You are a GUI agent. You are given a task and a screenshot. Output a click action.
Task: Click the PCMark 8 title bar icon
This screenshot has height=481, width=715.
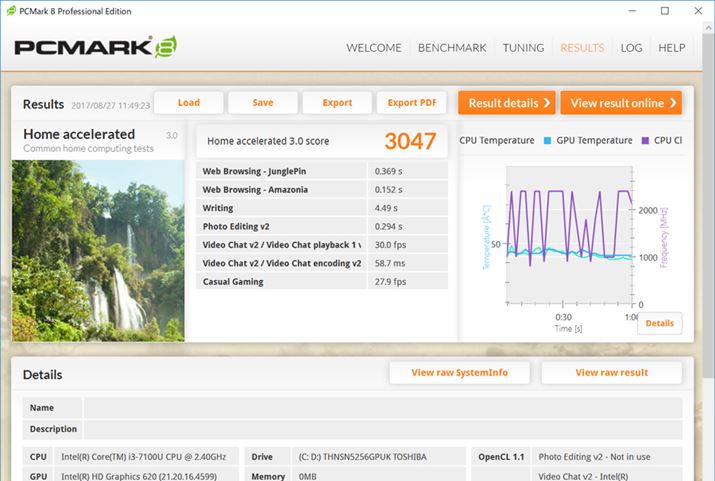click(10, 11)
